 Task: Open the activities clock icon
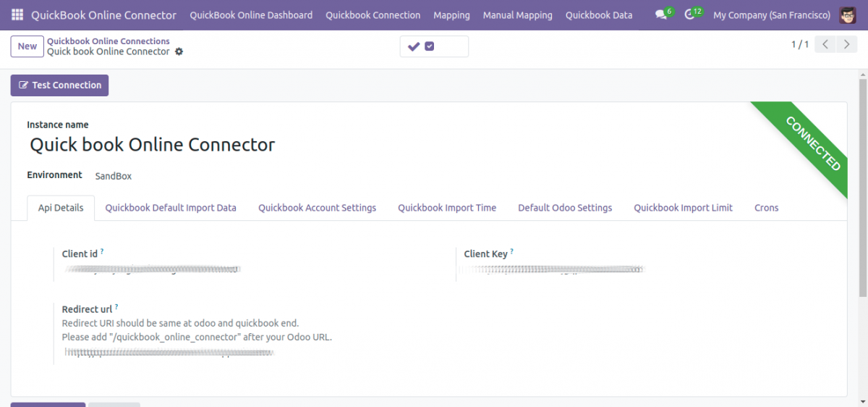click(689, 15)
